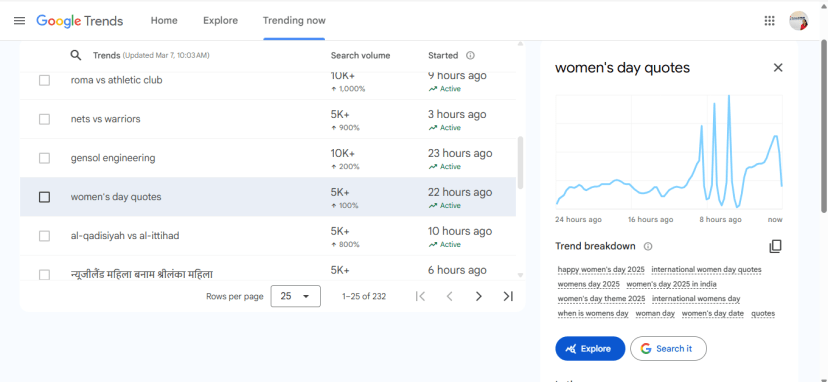Click the info icon next to Started
This screenshot has height=382, width=828.
click(x=471, y=55)
